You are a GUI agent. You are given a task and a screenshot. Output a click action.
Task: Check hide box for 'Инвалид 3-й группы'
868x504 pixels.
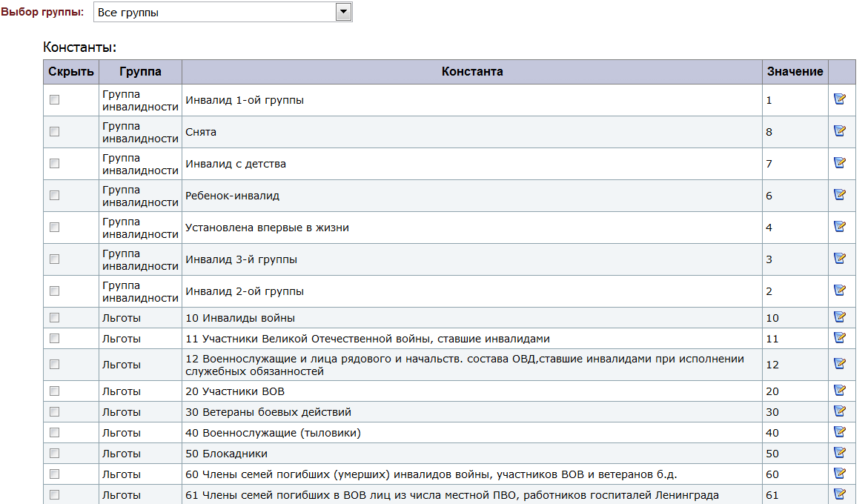[54, 259]
